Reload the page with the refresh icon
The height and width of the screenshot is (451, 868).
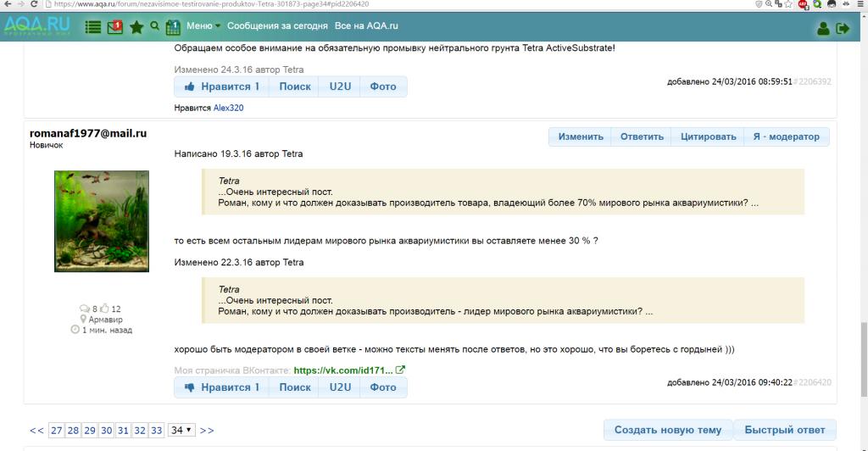[x=34, y=4]
